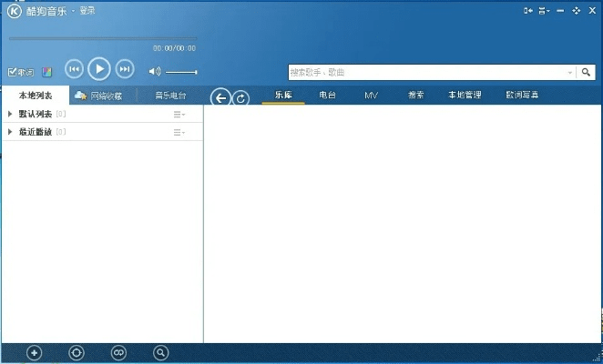The image size is (603, 364).
Task: Click the bottom playlist search icon
Action: (161, 353)
